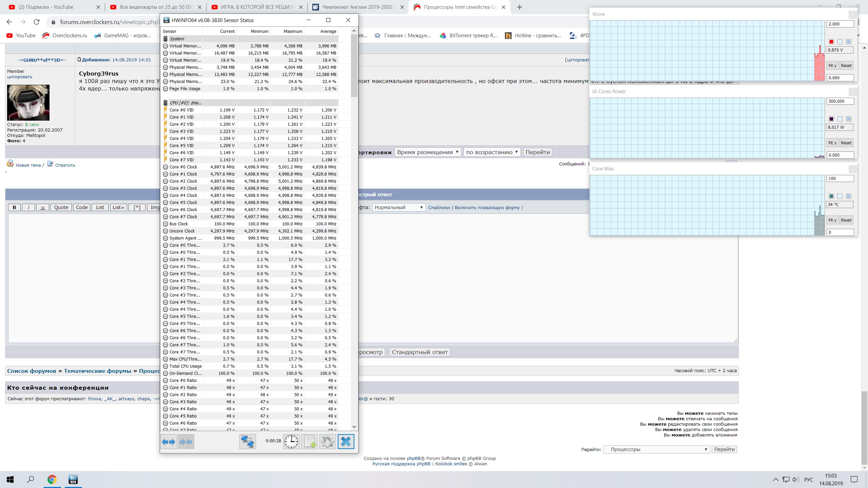Click the dark purple swatch in the IA Cores Power graph

[831, 119]
